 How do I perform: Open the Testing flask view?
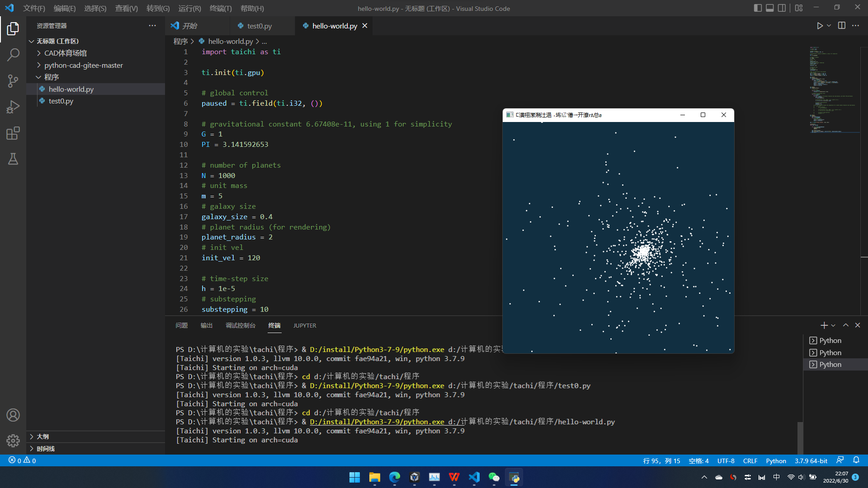pyautogui.click(x=13, y=159)
